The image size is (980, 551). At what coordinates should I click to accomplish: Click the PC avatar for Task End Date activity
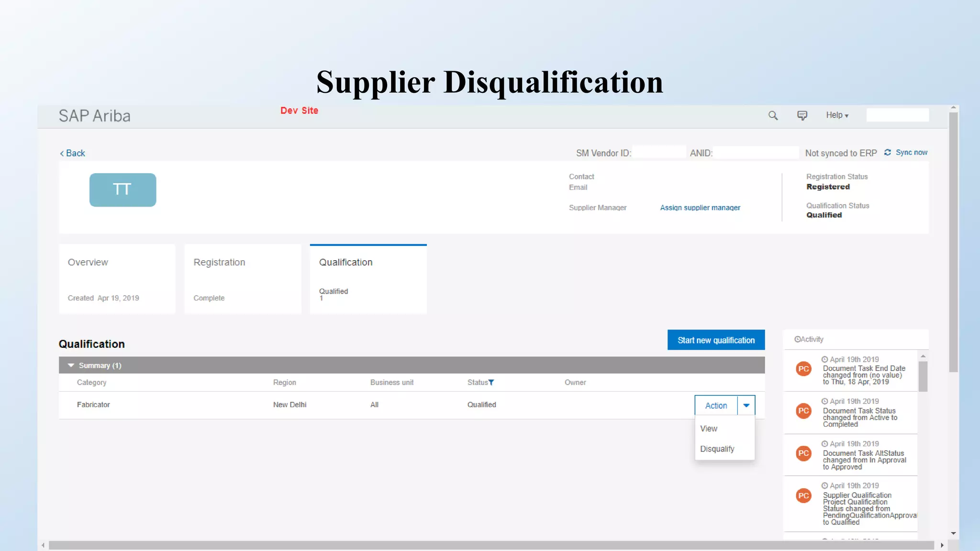(x=803, y=369)
